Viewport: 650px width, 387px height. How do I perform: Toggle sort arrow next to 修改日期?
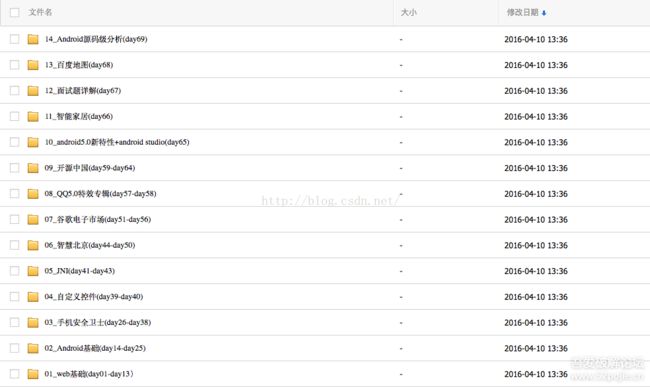[544, 13]
